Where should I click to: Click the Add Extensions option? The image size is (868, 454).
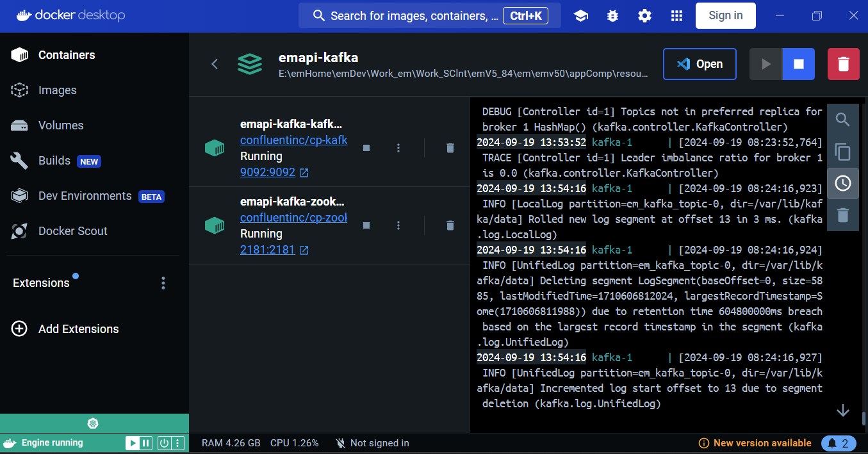point(65,329)
